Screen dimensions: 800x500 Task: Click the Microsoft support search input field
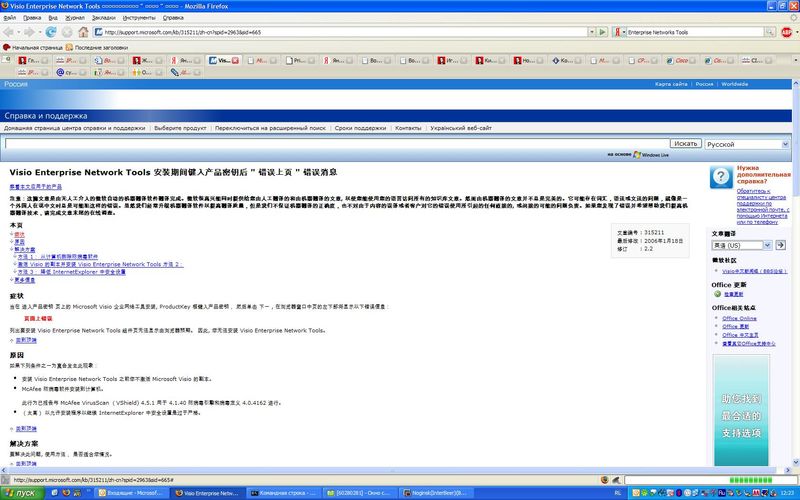337,144
